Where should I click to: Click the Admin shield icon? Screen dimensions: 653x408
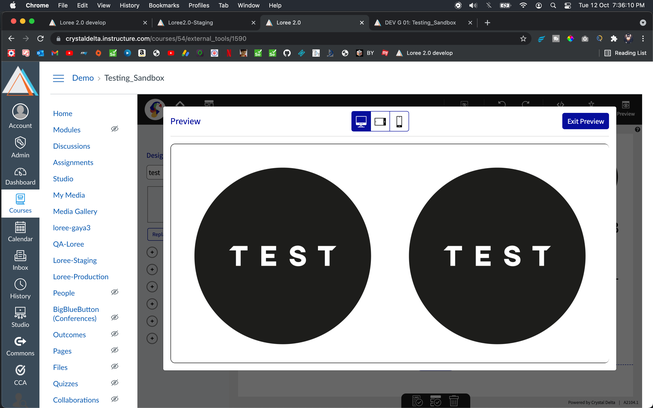tap(20, 148)
